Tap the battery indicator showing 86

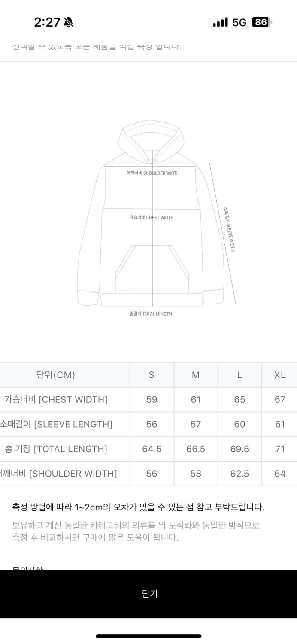(261, 22)
